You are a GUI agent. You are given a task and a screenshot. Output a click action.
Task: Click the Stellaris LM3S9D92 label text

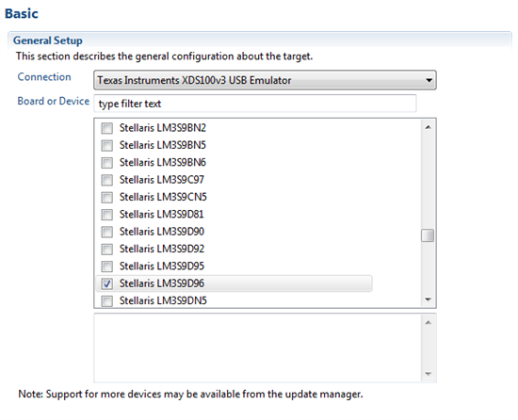point(162,249)
